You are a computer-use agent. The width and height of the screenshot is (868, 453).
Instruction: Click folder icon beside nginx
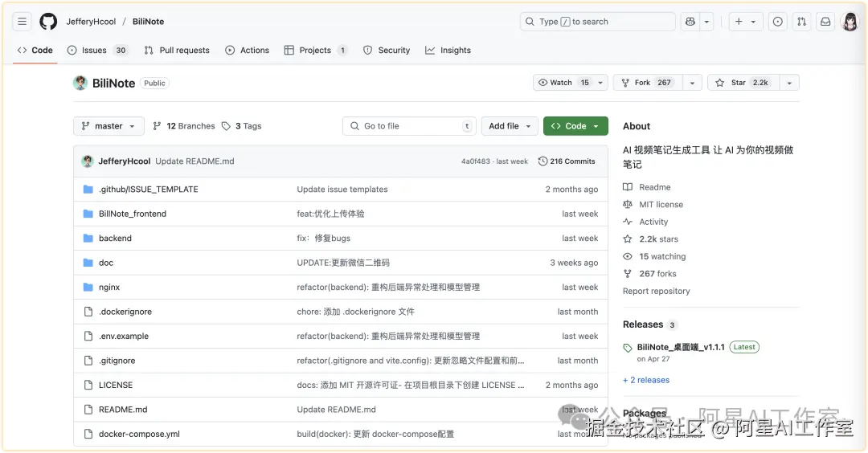pyautogui.click(x=88, y=287)
